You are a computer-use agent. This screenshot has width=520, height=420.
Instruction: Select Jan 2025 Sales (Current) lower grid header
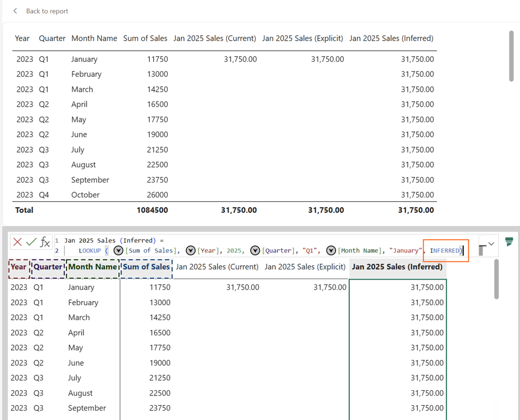[x=217, y=267]
